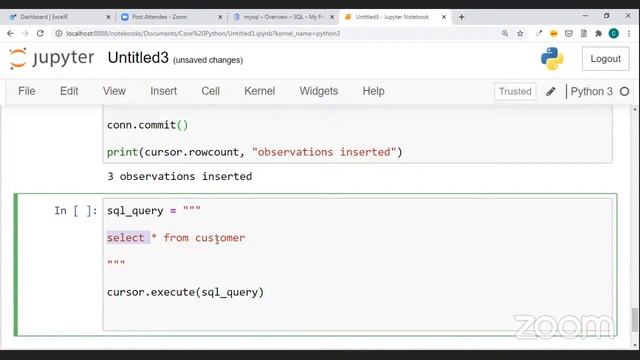Go back with the browser back arrow

[10, 33]
